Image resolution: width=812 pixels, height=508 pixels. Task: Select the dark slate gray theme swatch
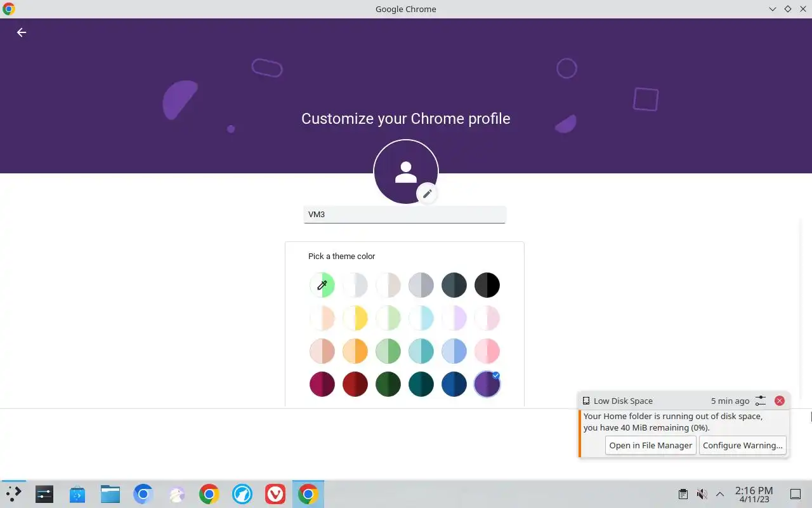[454, 285]
